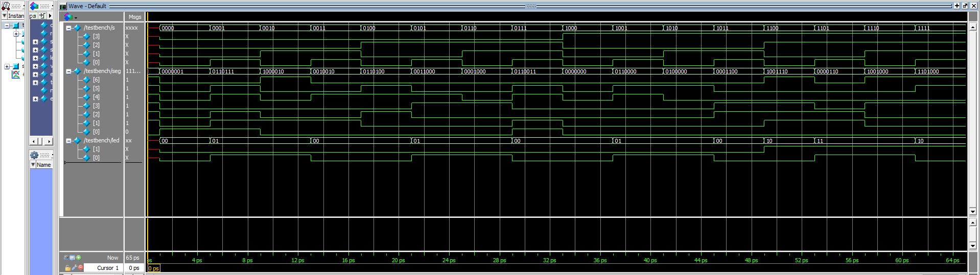Click the Cursor 1 name field
The image size is (980, 275).
[x=104, y=268]
